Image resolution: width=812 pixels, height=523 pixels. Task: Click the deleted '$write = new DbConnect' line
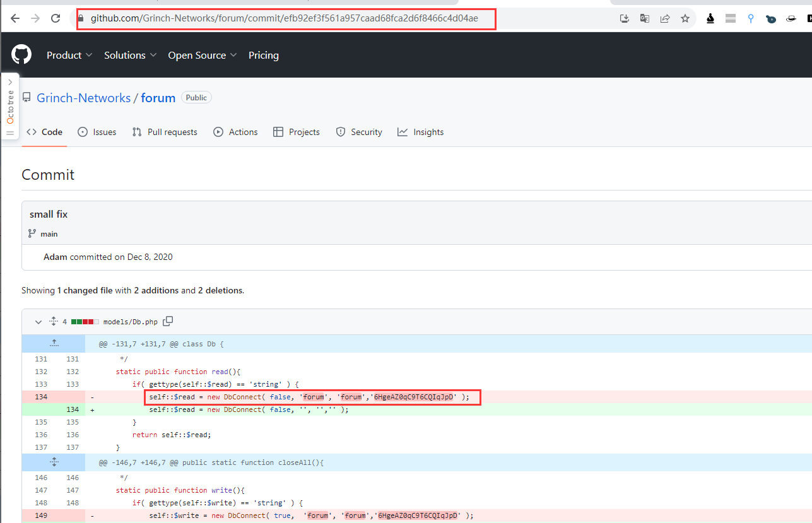(311, 515)
